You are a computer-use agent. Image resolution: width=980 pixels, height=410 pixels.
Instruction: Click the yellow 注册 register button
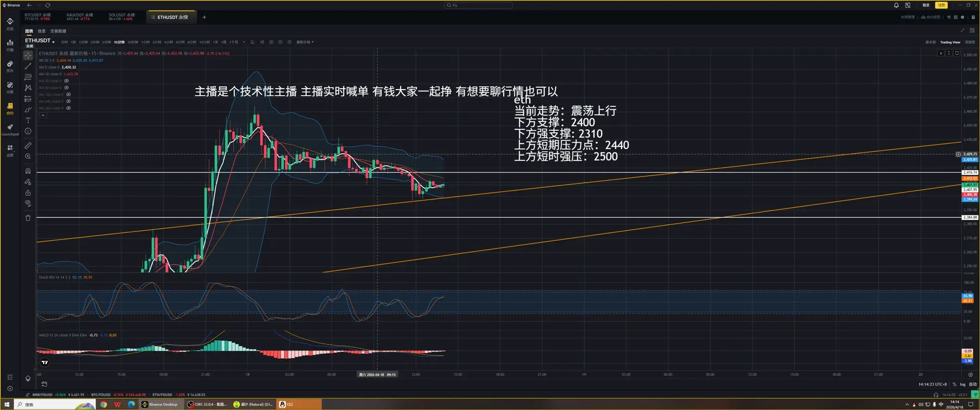(941, 5)
